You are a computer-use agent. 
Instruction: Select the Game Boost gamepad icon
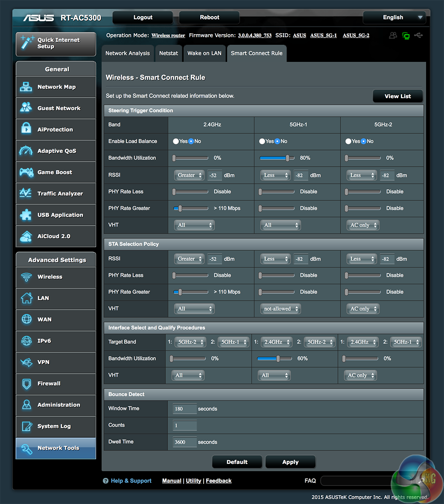[x=26, y=172]
